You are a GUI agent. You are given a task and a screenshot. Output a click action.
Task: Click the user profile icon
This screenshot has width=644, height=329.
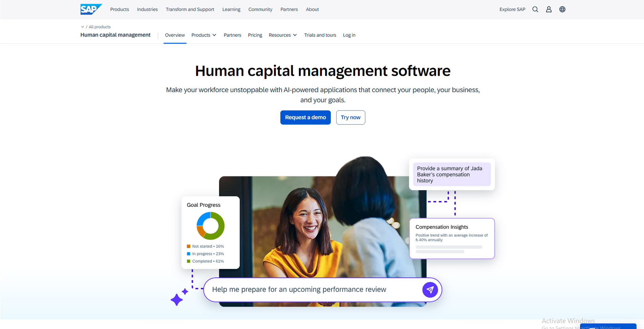coord(549,9)
